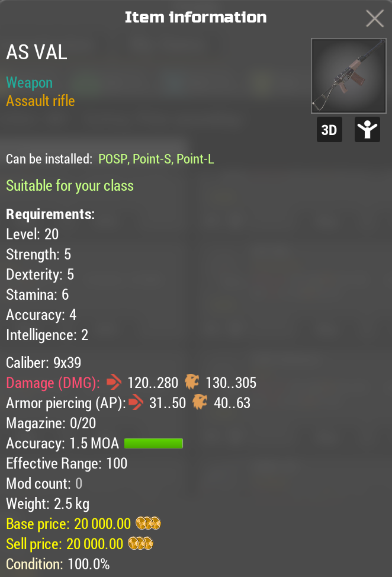Image resolution: width=392 pixels, height=577 pixels.
Task: Select the POSP scope link
Action: point(113,159)
